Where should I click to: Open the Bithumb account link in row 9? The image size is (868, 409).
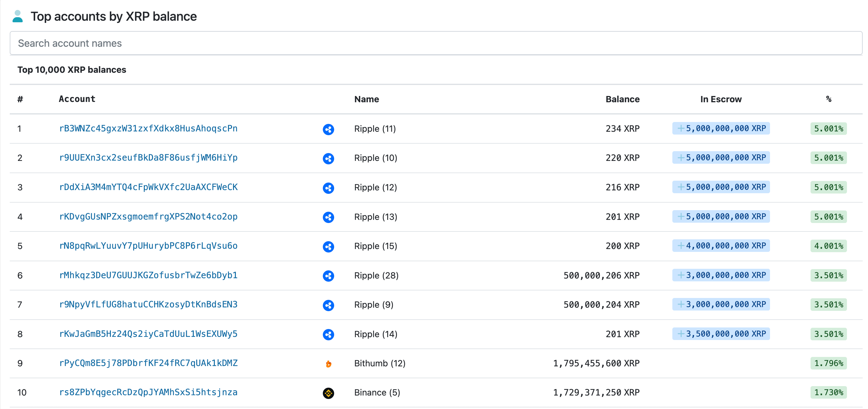(x=148, y=363)
